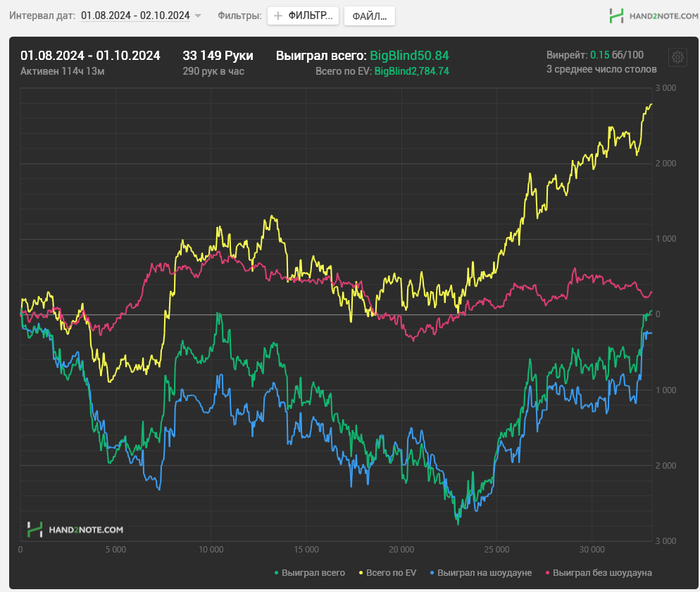
Task: Click the plus icon on the filter button
Action: [278, 16]
